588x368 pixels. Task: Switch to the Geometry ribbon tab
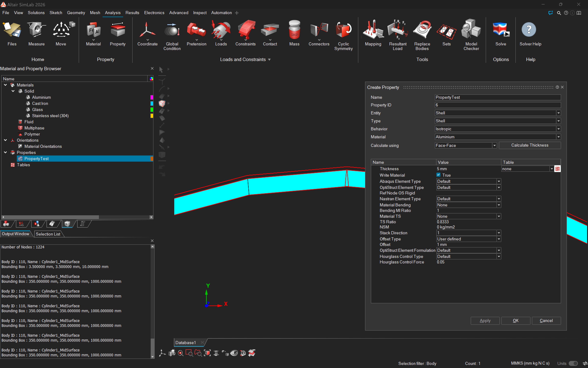[76, 13]
